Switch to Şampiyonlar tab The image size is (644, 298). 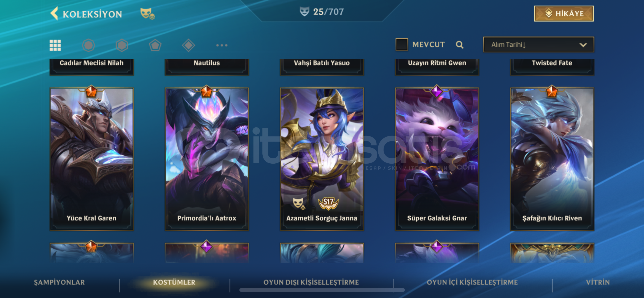click(x=59, y=282)
